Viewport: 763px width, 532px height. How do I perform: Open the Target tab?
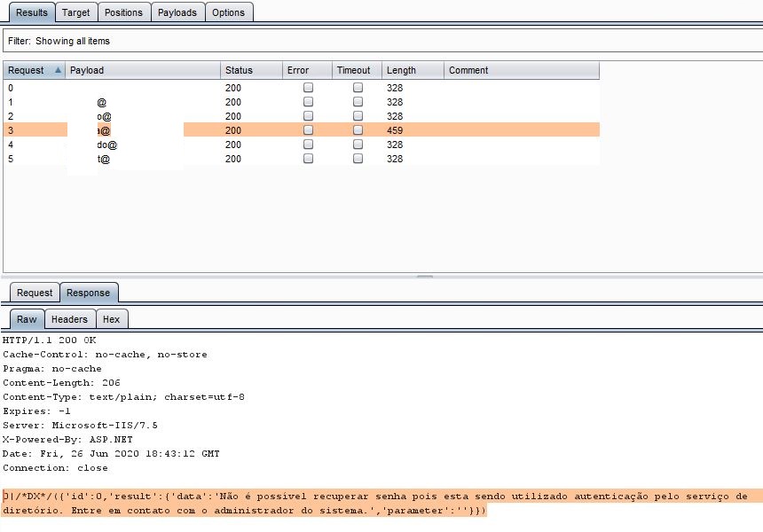(76, 12)
